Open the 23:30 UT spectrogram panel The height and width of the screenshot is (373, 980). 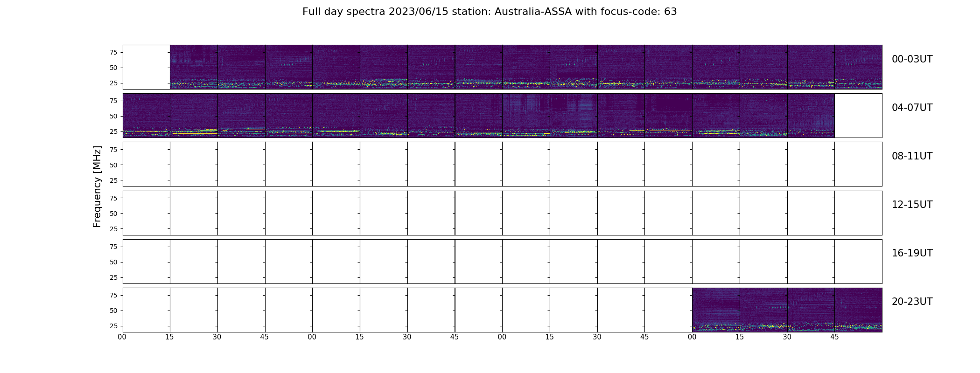(811, 310)
